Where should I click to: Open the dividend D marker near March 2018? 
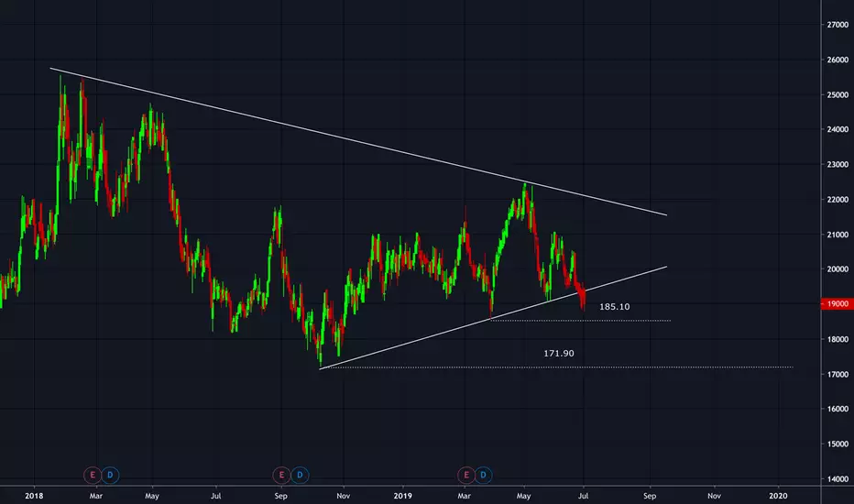110,475
